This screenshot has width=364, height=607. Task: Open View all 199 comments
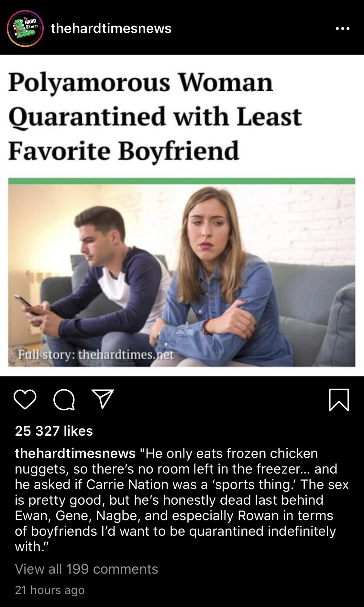coord(86,569)
